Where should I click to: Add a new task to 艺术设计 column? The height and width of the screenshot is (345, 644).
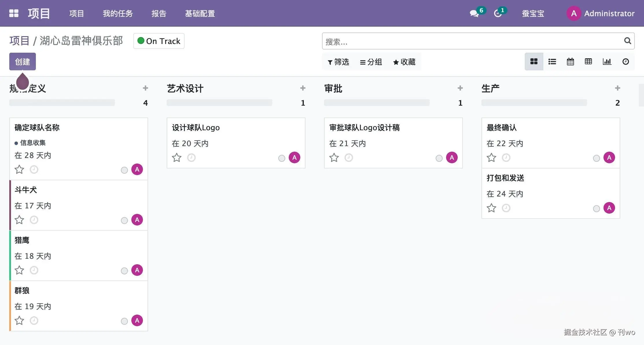point(303,88)
